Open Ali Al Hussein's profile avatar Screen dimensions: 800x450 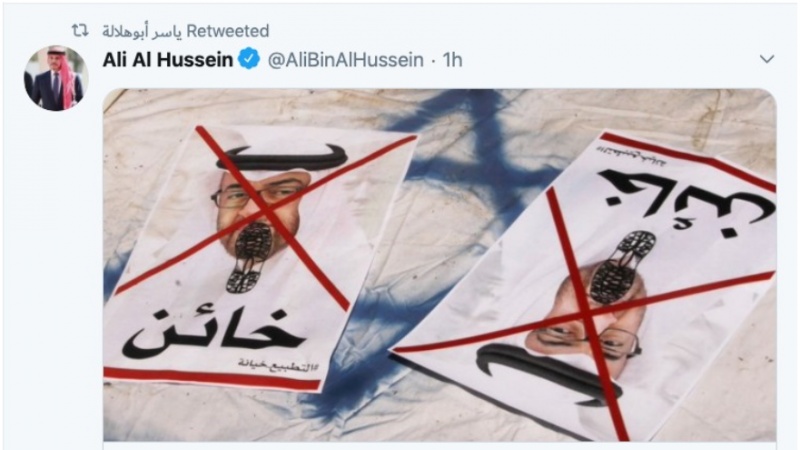point(56,78)
